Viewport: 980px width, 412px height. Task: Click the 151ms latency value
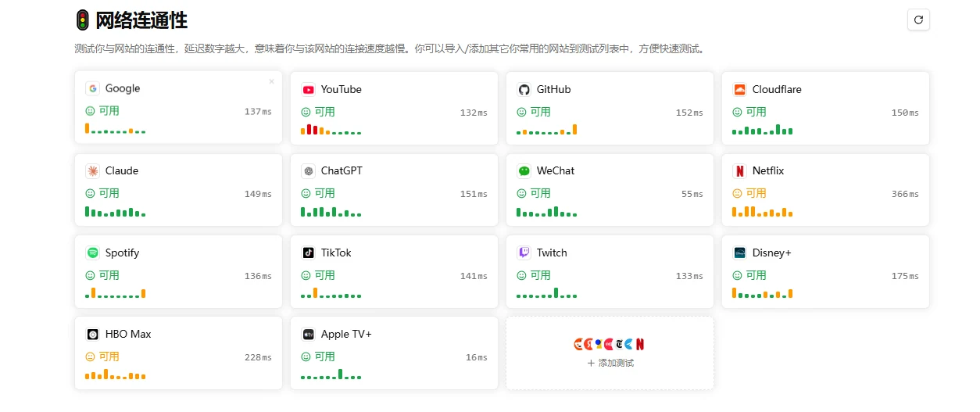pos(474,194)
